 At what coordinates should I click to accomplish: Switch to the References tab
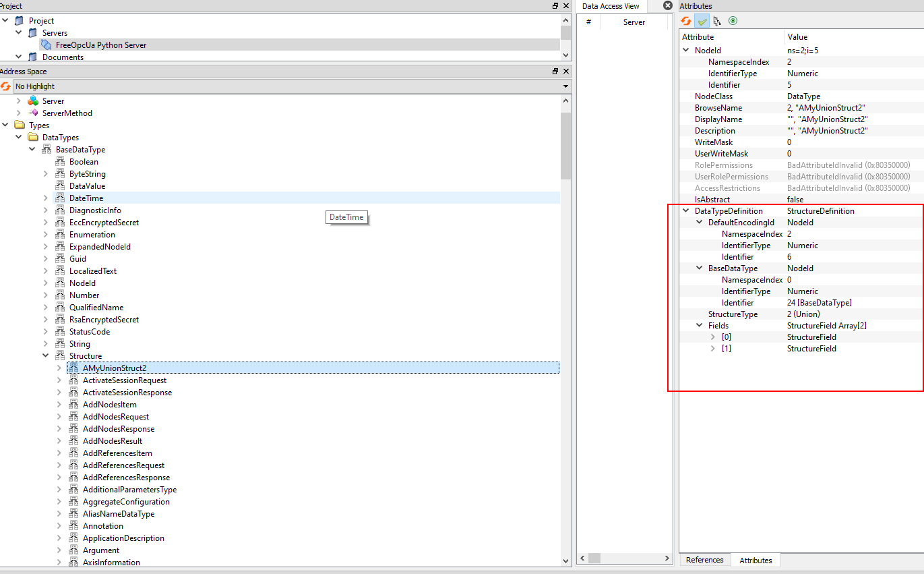point(704,560)
